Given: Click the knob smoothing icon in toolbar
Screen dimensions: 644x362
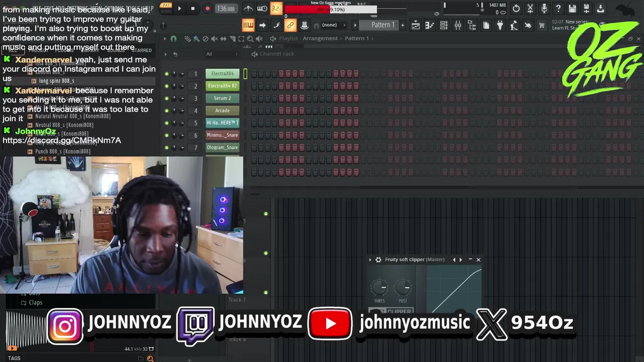Looking at the screenshot, I should (304, 25).
